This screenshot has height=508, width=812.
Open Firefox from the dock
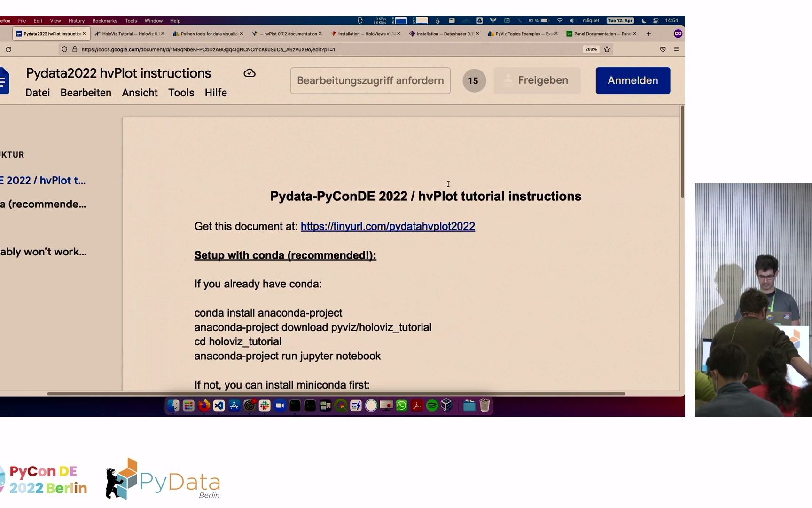[x=204, y=405]
